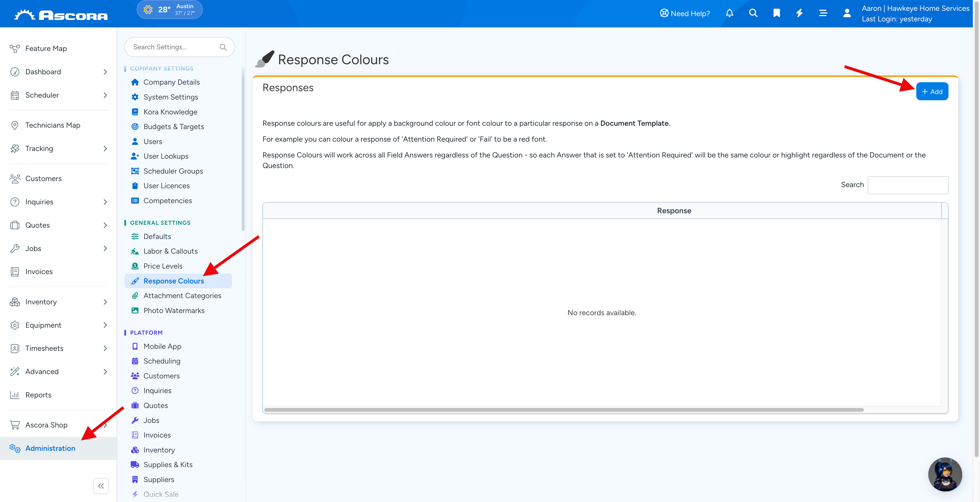
Task: Expand the Dashboard submenu chevron
Action: pos(105,72)
